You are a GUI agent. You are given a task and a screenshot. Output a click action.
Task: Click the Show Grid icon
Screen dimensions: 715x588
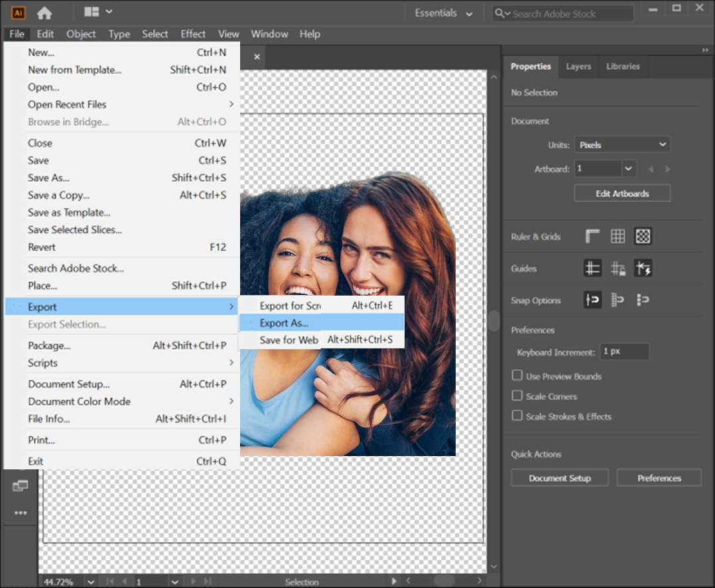tap(617, 236)
